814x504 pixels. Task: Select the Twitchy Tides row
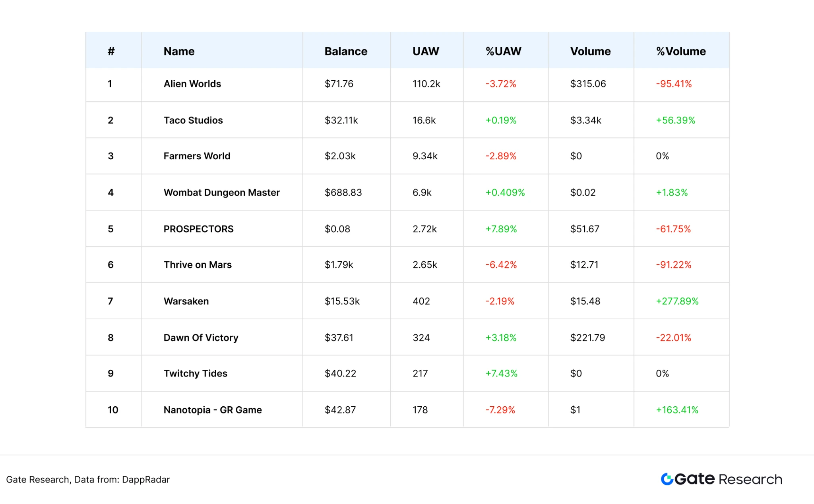tap(195, 374)
